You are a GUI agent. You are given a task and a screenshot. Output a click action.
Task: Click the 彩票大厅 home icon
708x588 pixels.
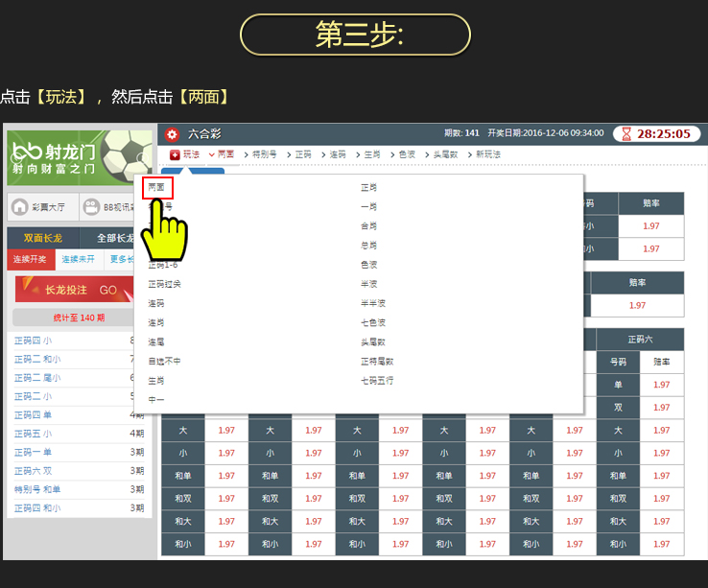coord(19,206)
